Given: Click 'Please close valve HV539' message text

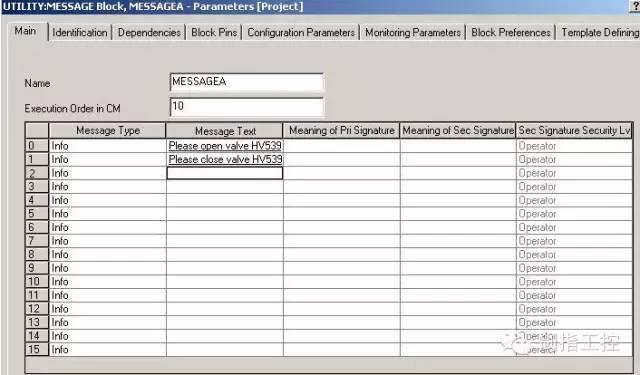Looking at the screenshot, I should coord(225,160).
